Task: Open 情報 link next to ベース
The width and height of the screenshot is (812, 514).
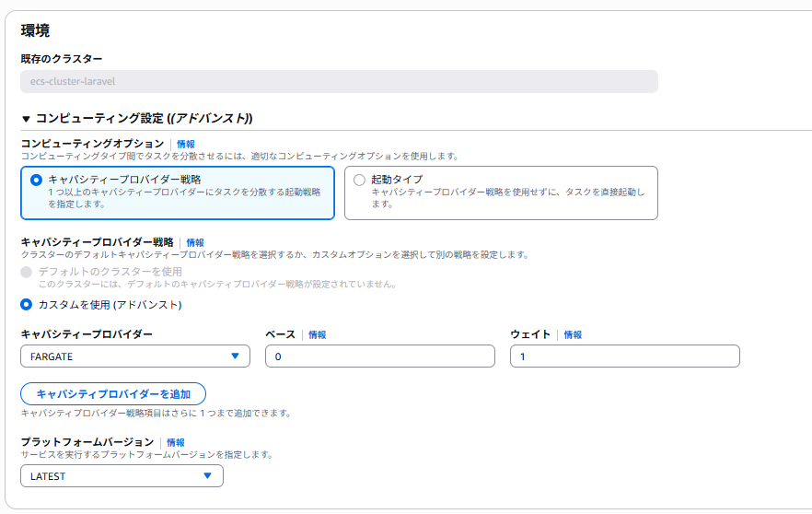Action: coord(317,334)
